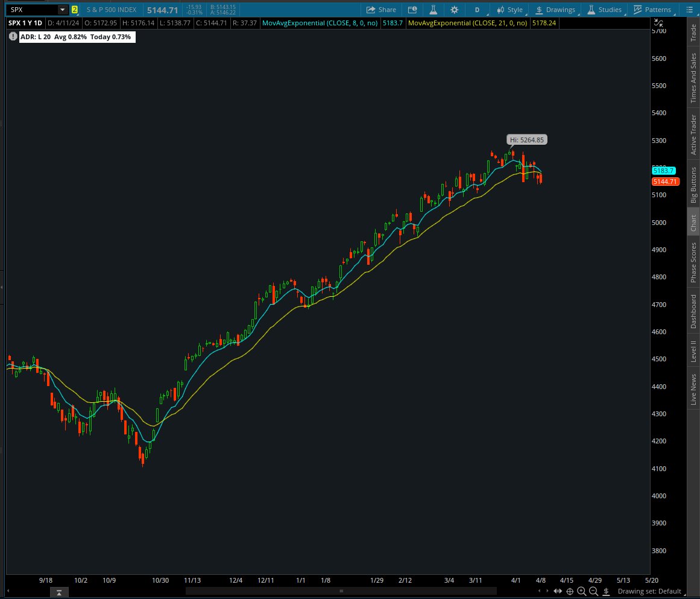Click the quick time frames clock icon

coord(412,10)
